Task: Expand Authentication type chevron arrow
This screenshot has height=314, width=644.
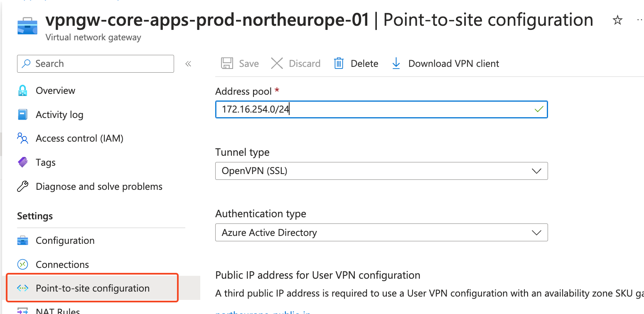Action: 536,233
